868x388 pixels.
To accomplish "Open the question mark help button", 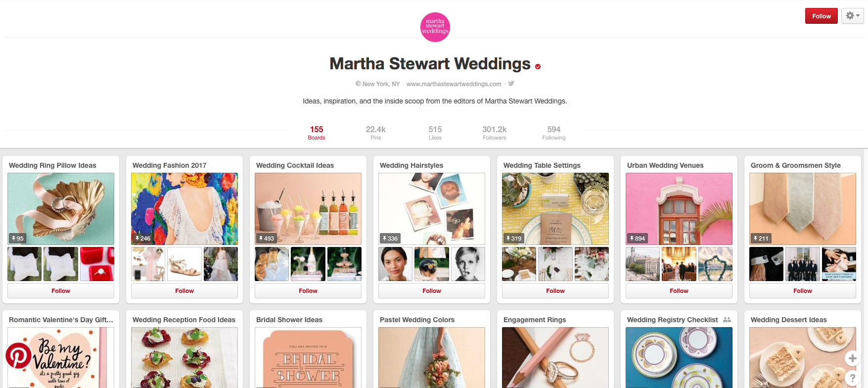I will click(852, 378).
